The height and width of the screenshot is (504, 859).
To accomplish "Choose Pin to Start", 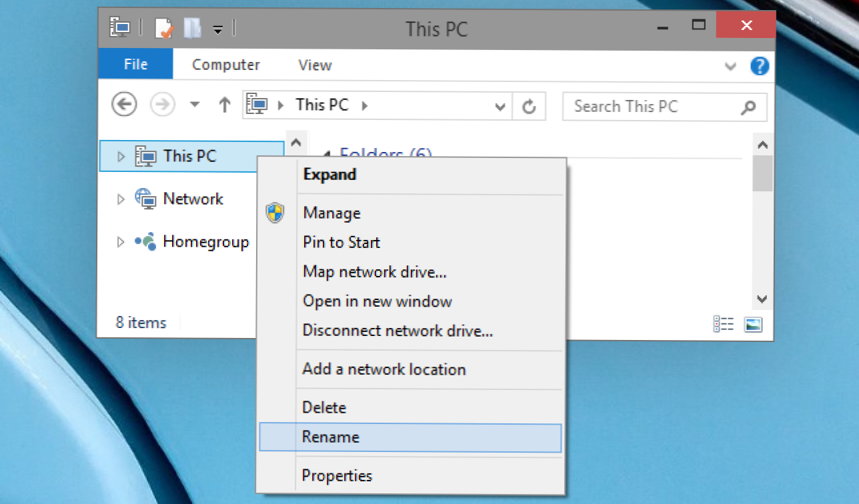I will point(410,243).
